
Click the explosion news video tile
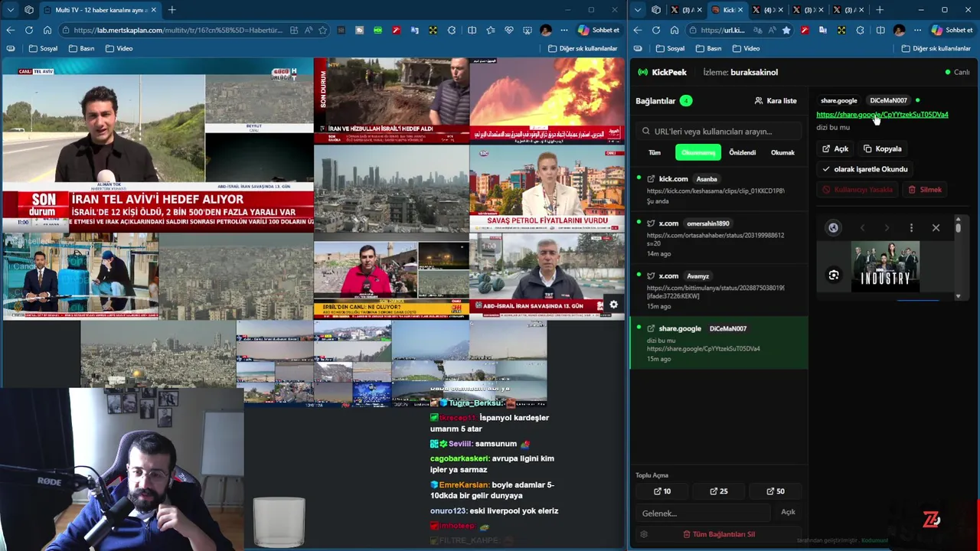(x=547, y=99)
